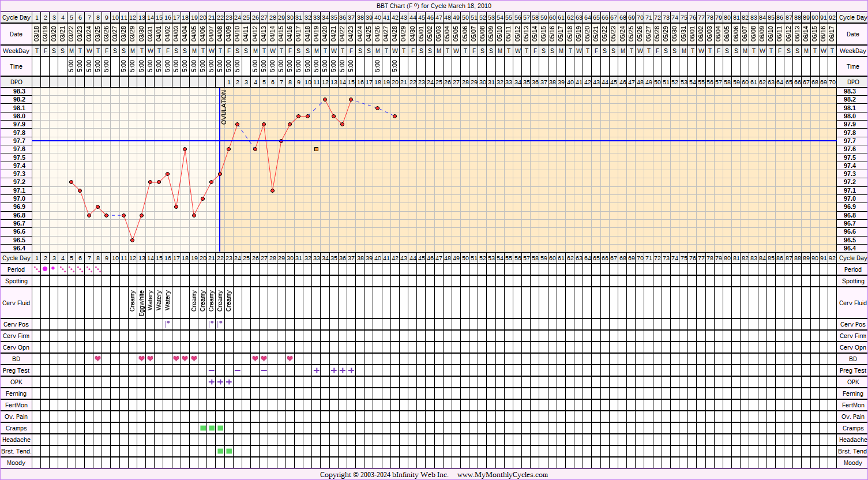Click the left Headache row label

pos(16,440)
